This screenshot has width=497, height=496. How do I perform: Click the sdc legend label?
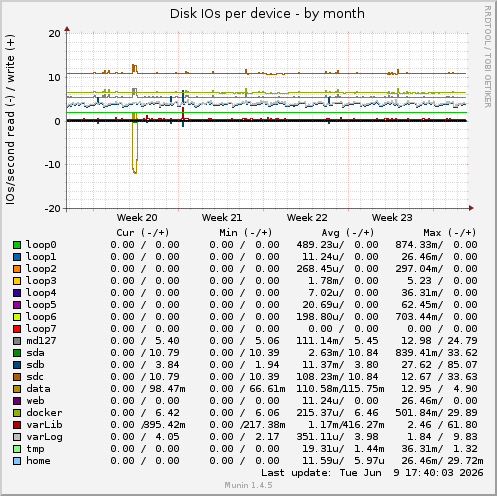coord(35,377)
